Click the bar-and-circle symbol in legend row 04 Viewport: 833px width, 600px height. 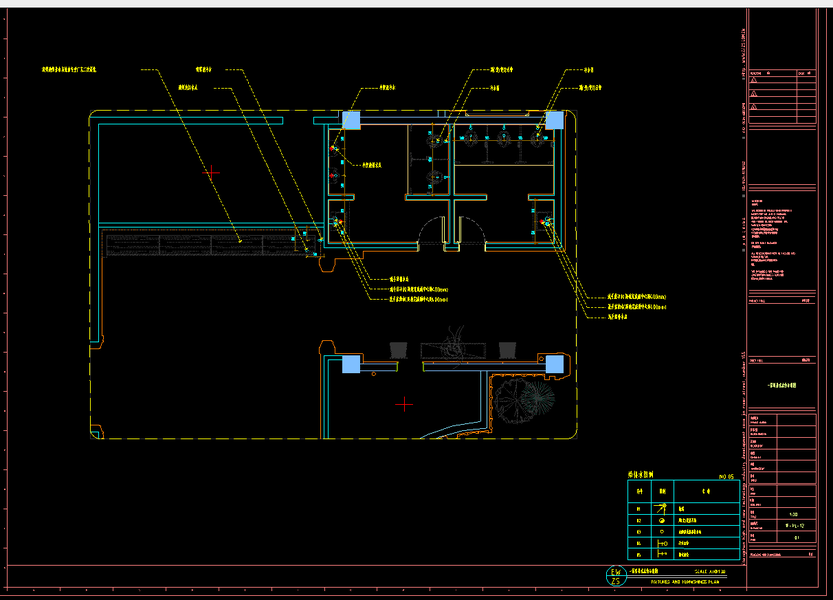coord(662,543)
